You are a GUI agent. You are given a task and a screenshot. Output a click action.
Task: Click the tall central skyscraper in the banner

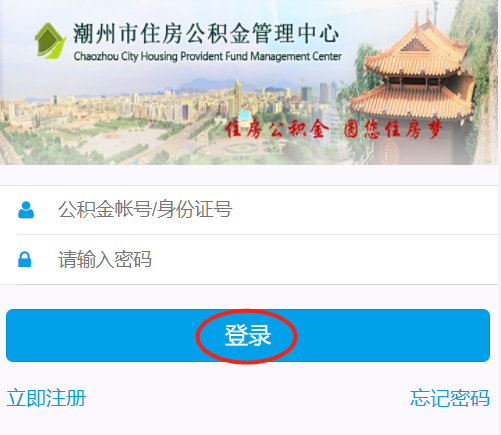pos(237,95)
